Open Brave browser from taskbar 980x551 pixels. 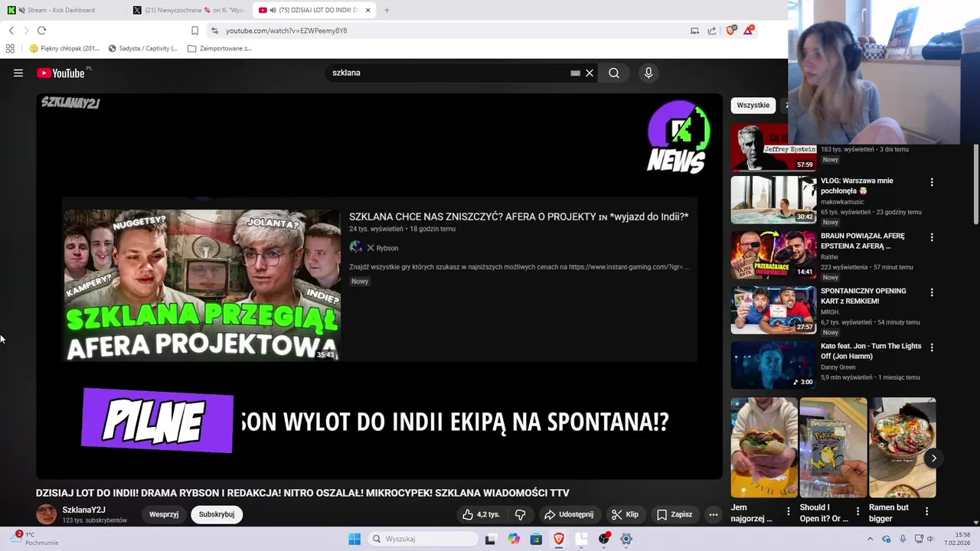[x=559, y=539]
